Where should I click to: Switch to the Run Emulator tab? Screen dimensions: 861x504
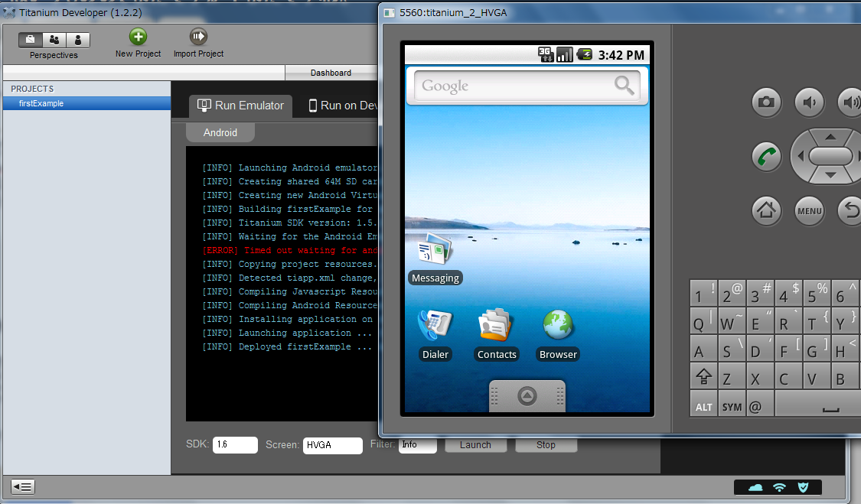point(240,106)
